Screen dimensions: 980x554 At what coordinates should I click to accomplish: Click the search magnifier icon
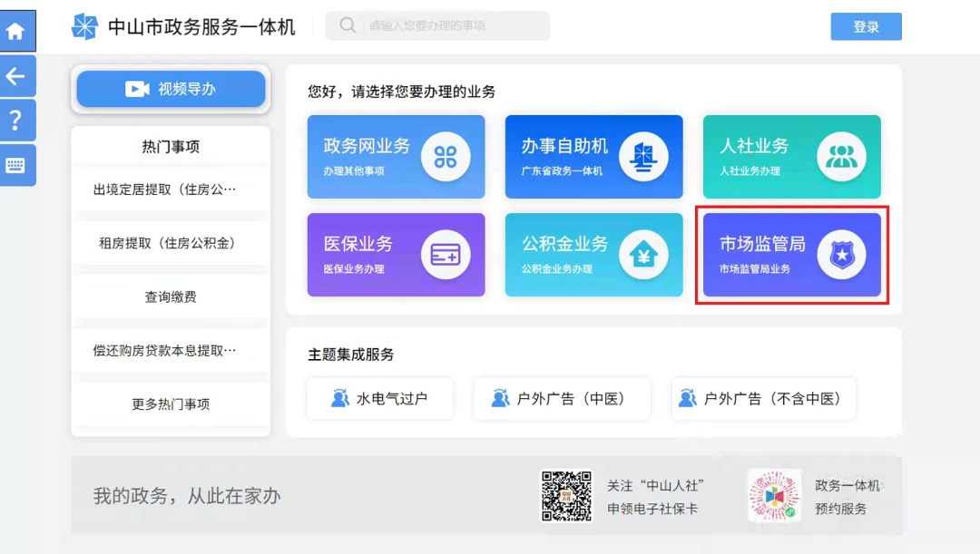click(347, 25)
